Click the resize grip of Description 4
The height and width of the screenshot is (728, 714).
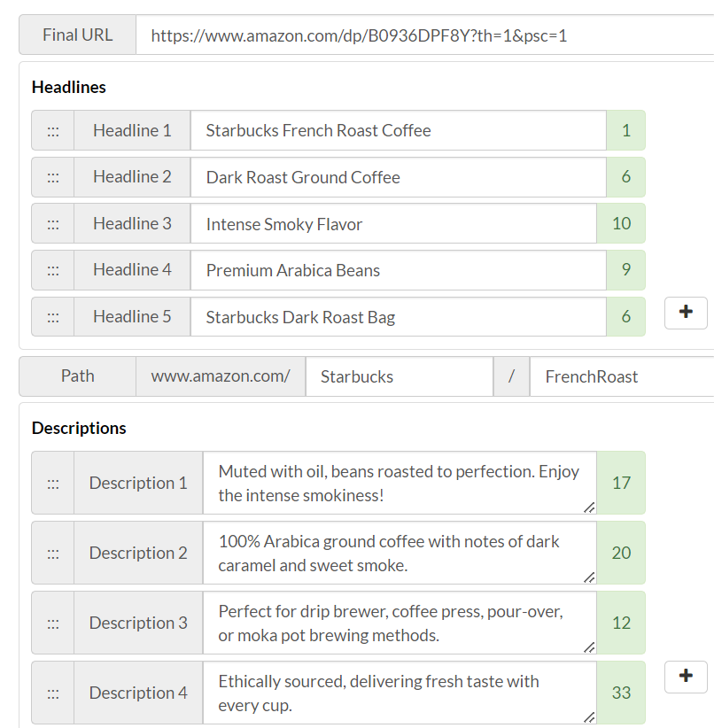[589, 717]
